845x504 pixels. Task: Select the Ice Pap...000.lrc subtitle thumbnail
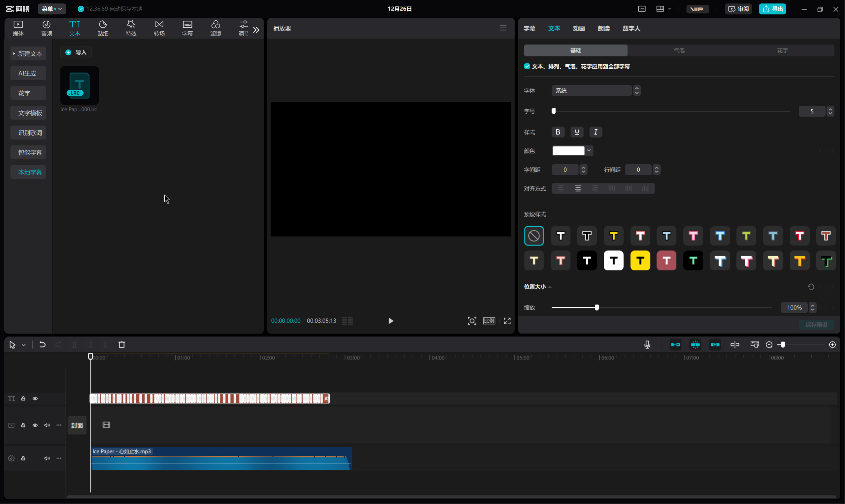pos(80,85)
